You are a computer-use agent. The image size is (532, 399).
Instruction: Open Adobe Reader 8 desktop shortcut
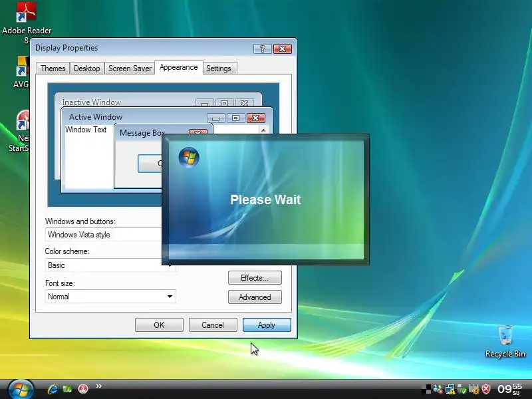(x=27, y=22)
